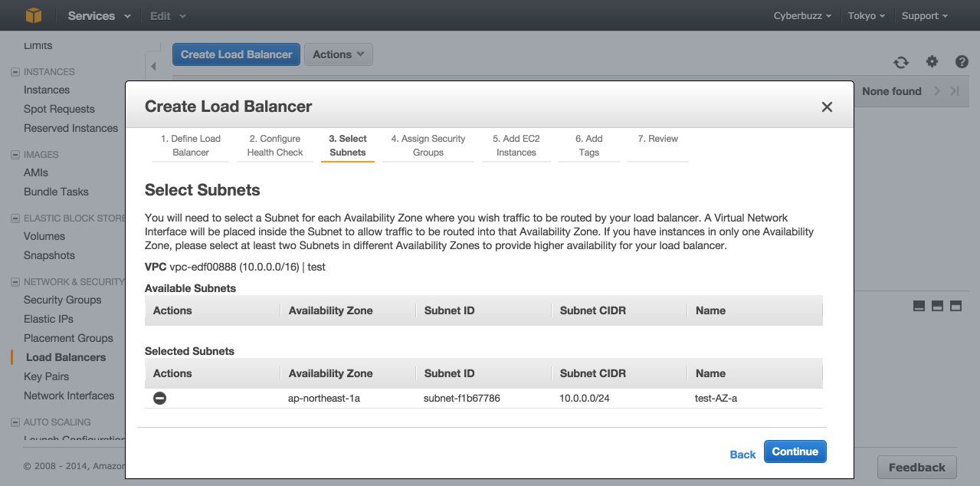This screenshot has height=486, width=980.
Task: Go to step 4 Assign Security Groups
Action: point(428,146)
